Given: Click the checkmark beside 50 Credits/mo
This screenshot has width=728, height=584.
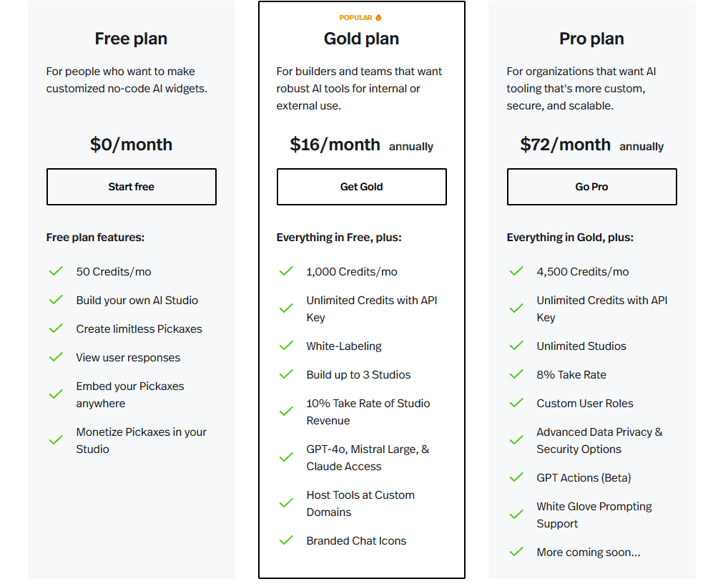Looking at the screenshot, I should click(56, 271).
